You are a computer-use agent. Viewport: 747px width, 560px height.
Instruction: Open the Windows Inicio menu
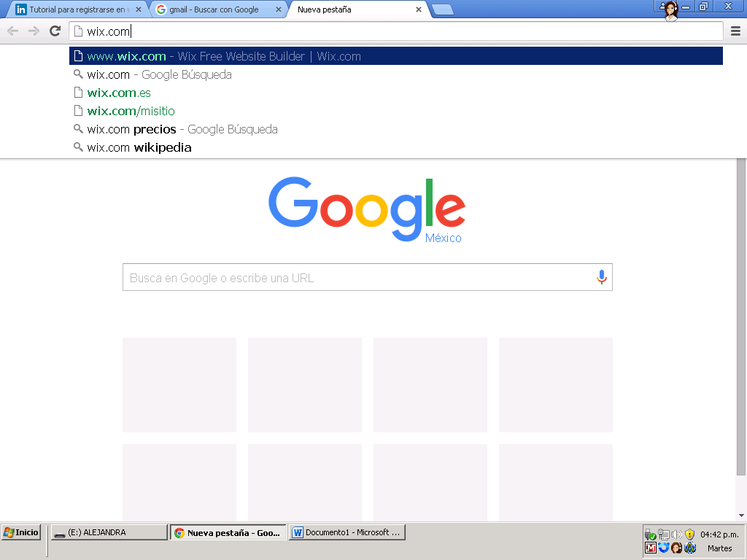[20, 532]
